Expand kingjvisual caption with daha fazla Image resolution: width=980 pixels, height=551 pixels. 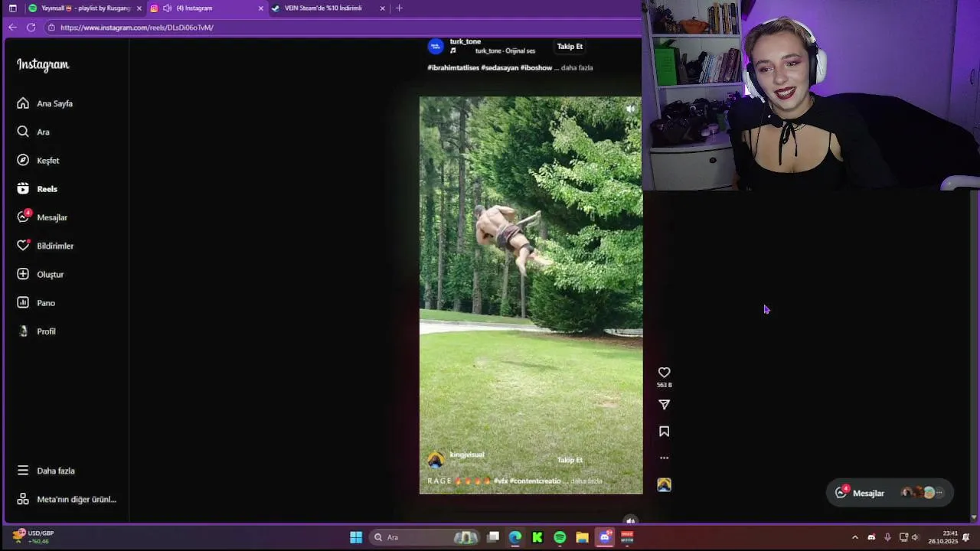[586, 481]
